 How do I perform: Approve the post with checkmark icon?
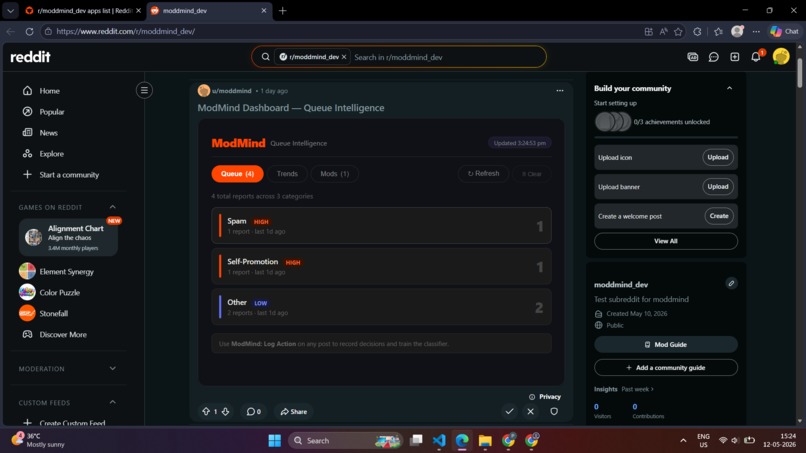[509, 411]
